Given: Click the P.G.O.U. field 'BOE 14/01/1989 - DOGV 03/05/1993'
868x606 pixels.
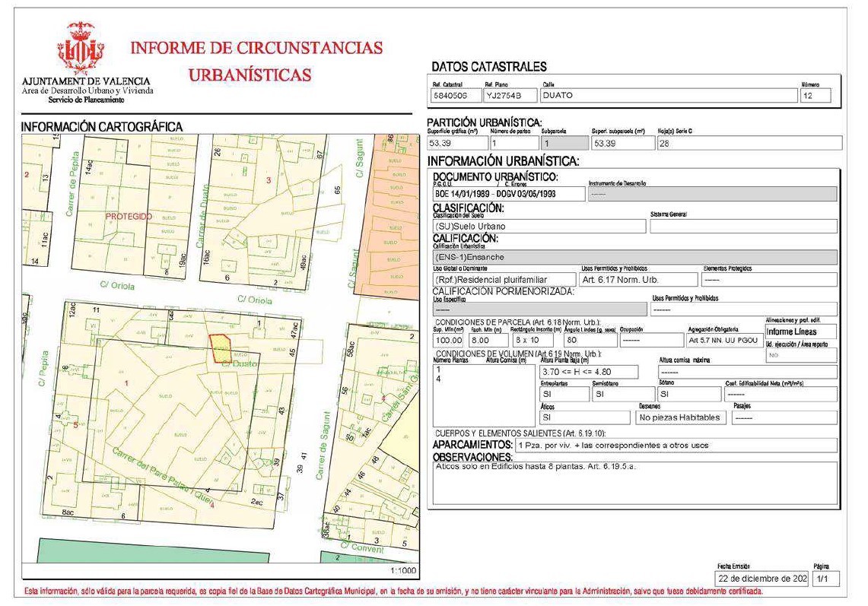Looking at the screenshot, I should pyautogui.click(x=509, y=194).
